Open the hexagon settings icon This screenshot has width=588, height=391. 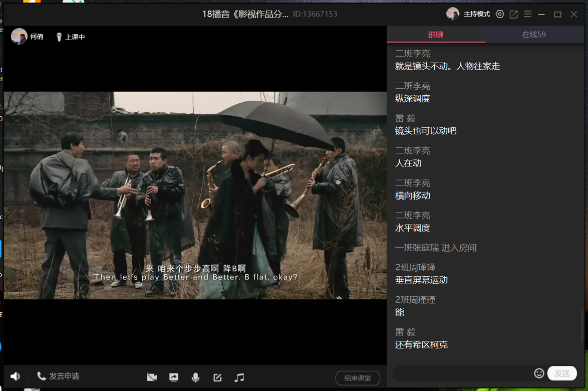499,14
